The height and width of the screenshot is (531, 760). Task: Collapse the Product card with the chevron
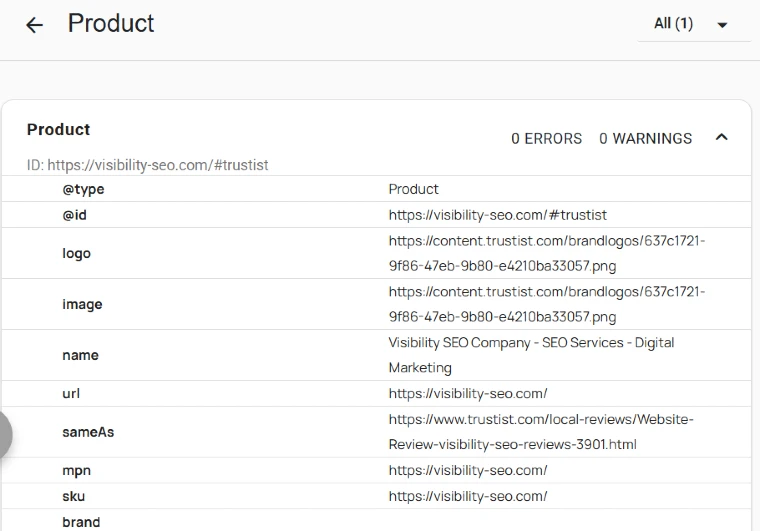click(722, 138)
